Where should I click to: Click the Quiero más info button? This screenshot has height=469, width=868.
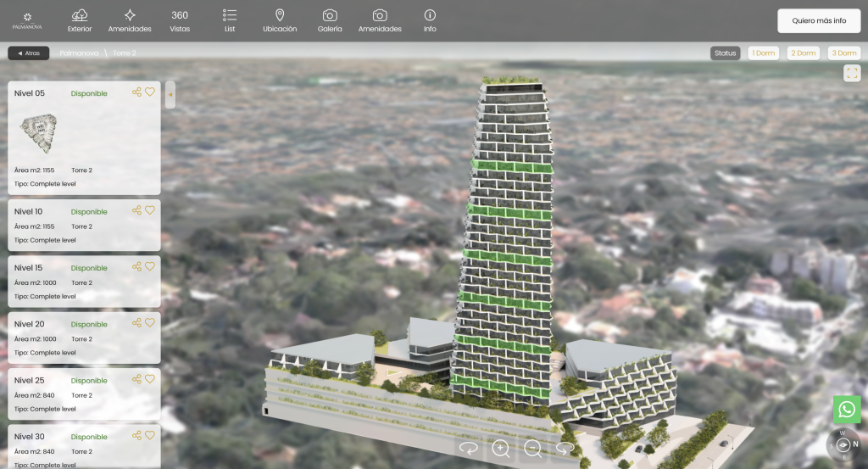[x=819, y=20]
